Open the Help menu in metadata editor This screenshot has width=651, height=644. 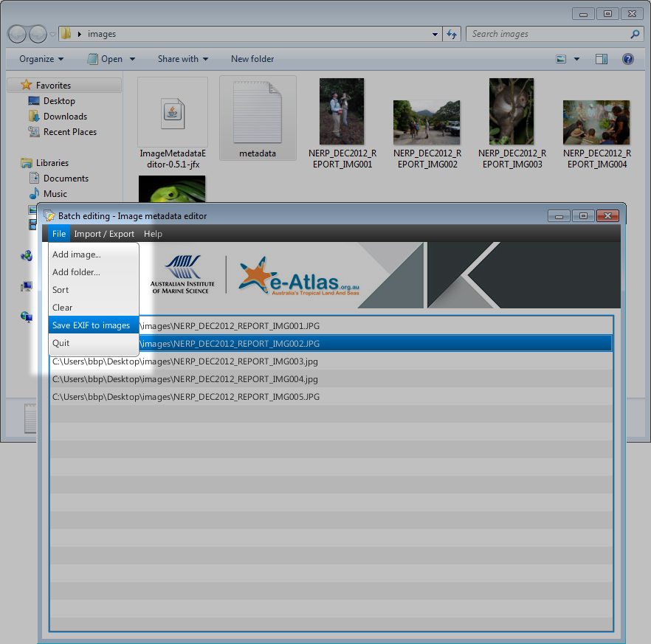(x=153, y=234)
